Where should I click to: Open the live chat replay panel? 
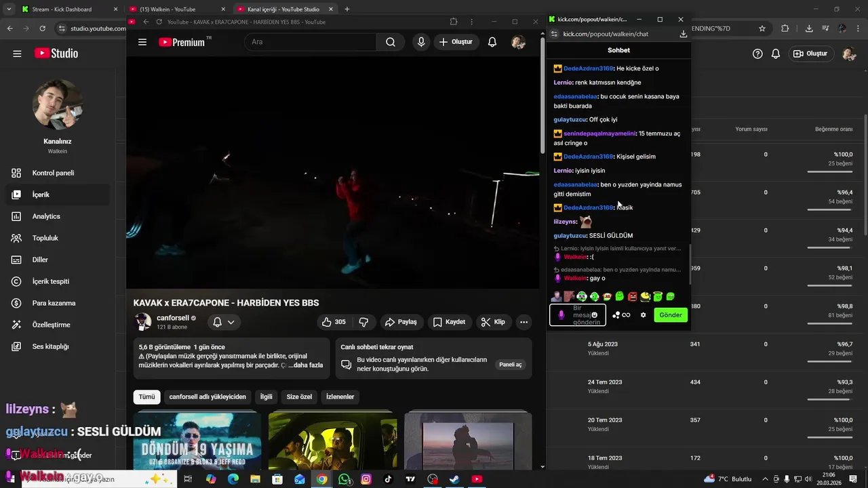tap(511, 365)
